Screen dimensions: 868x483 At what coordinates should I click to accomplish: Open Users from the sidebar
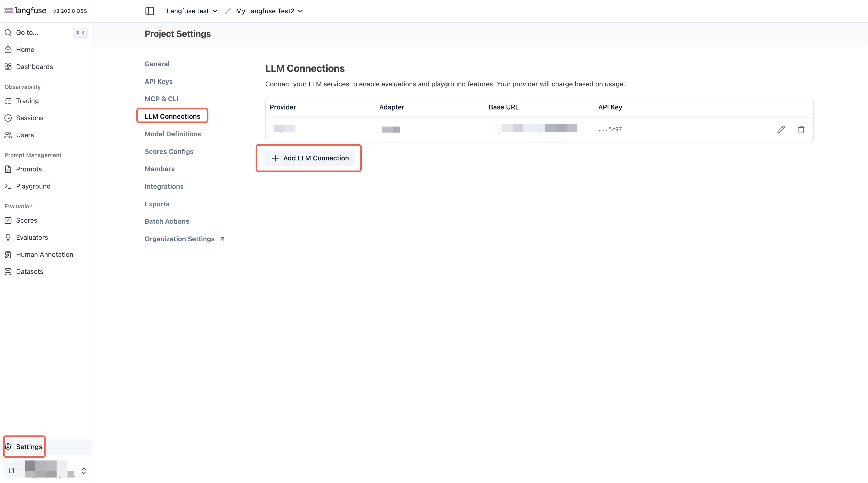point(46,135)
